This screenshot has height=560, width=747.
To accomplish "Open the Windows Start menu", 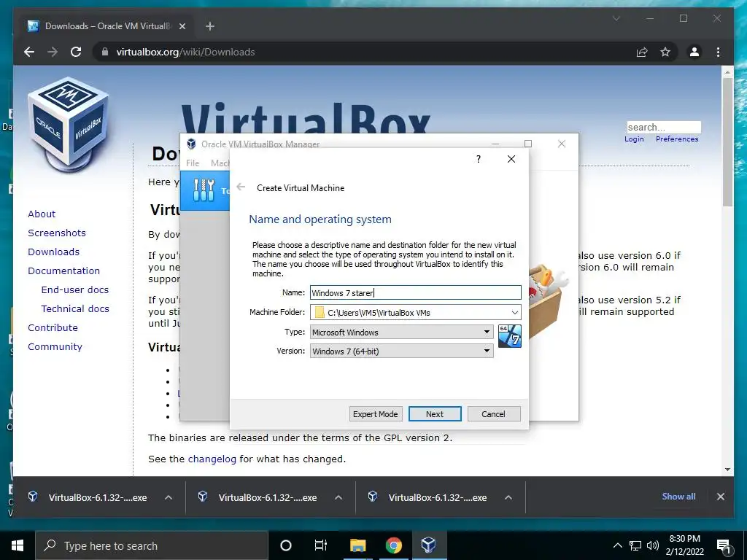I will [x=18, y=545].
